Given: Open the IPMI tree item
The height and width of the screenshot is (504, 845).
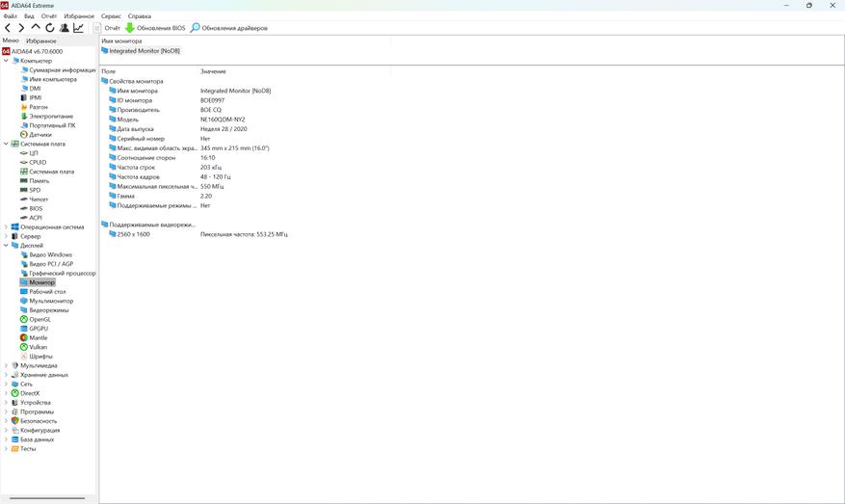Looking at the screenshot, I should click(x=31, y=97).
